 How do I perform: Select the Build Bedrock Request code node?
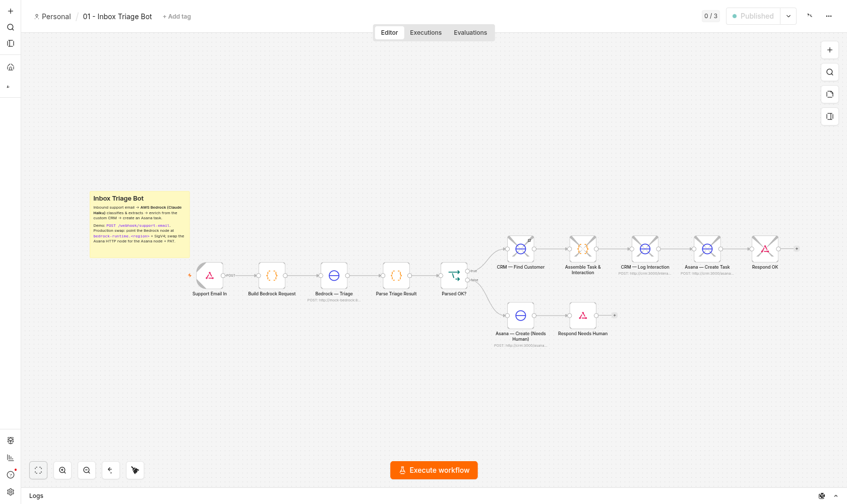272,276
